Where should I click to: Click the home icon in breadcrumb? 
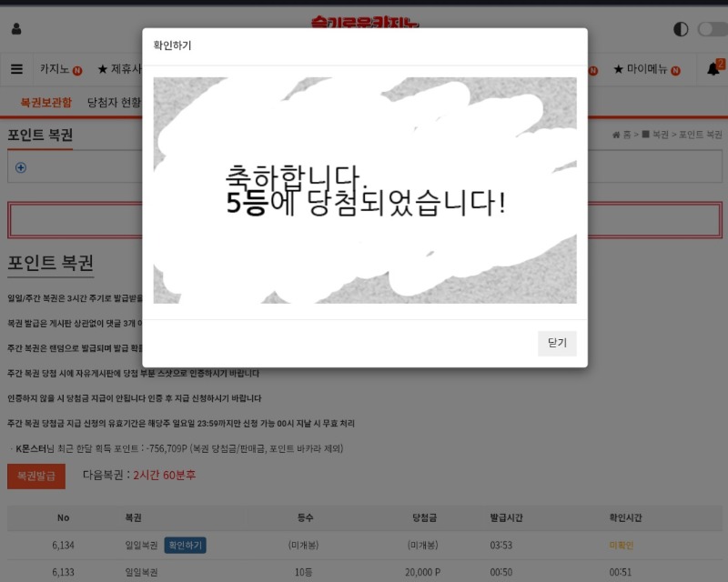point(617,135)
